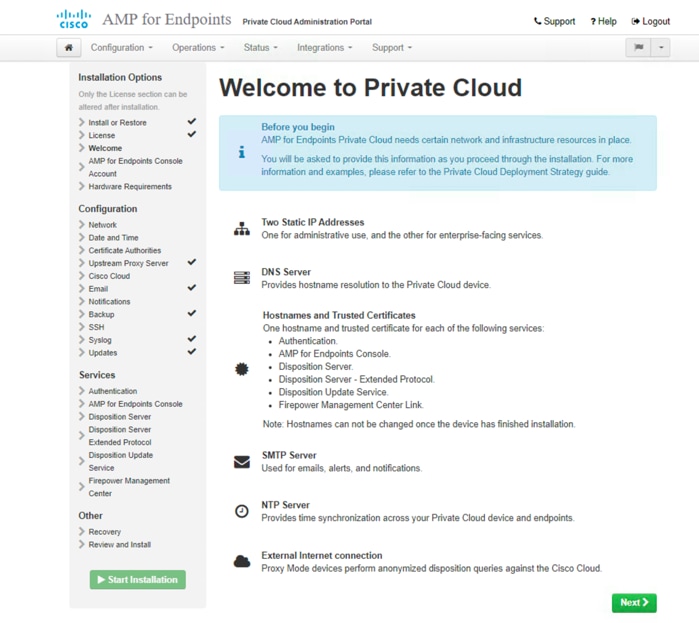Open Updates configuration
Image resolution: width=699 pixels, height=623 pixels.
point(103,353)
